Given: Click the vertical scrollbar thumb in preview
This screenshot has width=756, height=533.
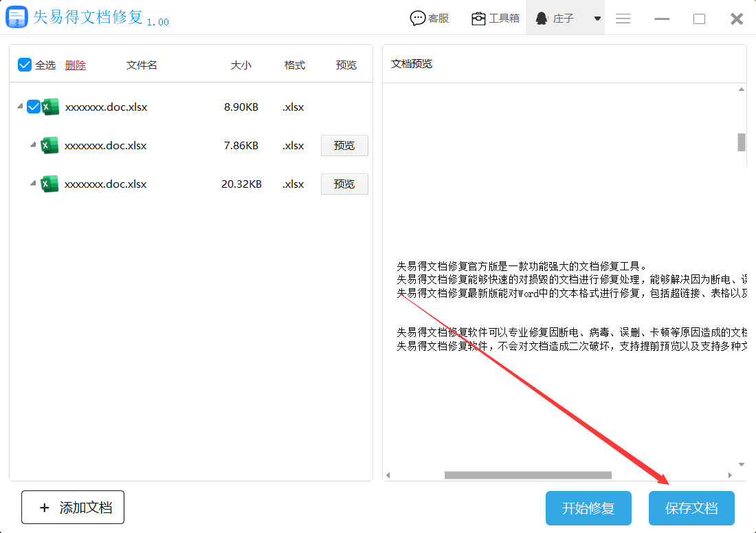Looking at the screenshot, I should [742, 142].
